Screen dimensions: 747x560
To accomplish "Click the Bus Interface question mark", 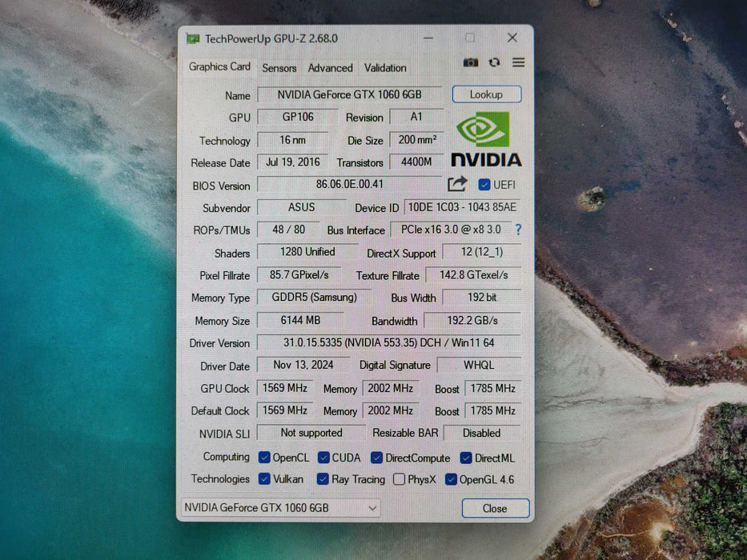I will 518,230.
